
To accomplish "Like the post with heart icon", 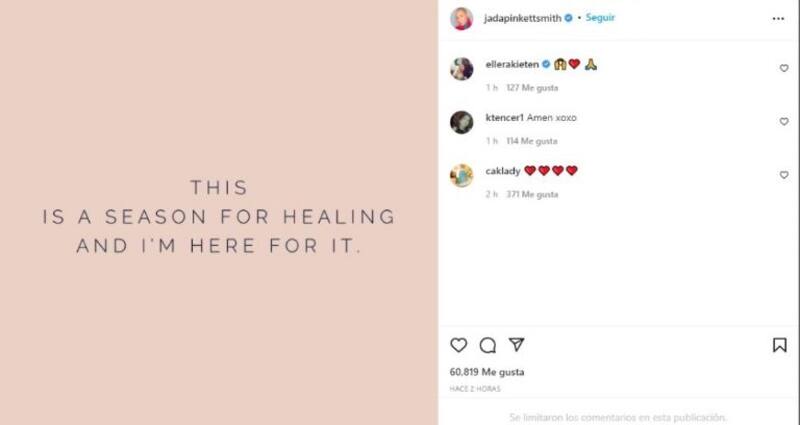I will (x=458, y=345).
